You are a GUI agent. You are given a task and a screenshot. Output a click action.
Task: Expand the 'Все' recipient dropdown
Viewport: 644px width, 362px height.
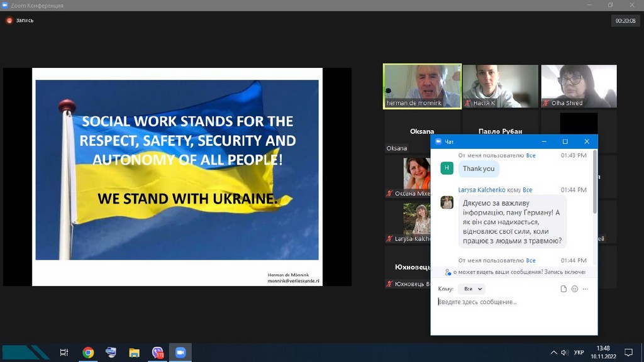[x=472, y=289]
